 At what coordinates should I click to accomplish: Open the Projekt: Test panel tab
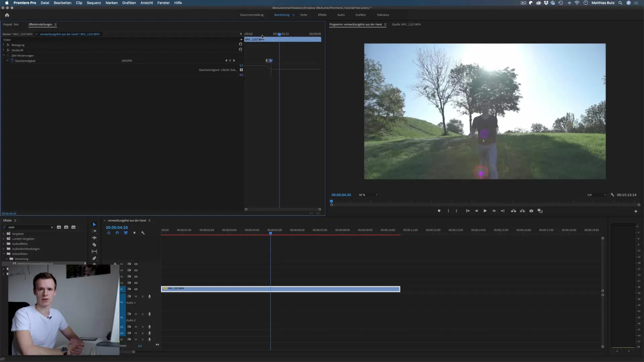coord(11,24)
